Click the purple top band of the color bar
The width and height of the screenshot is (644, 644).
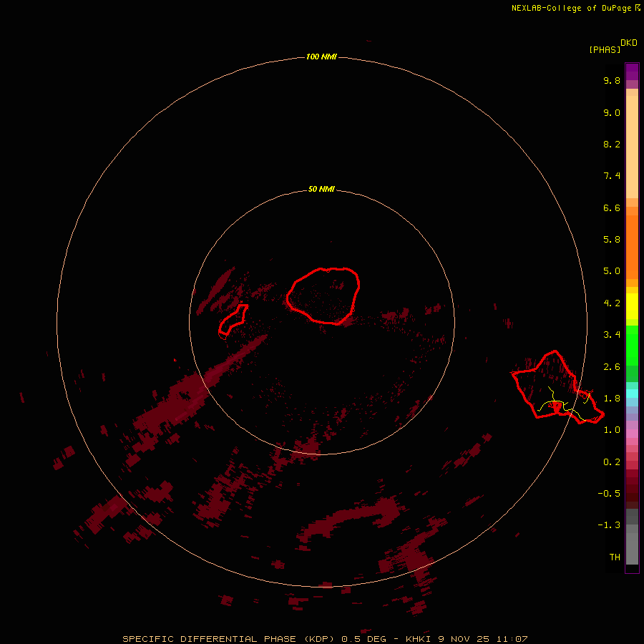pos(632,72)
